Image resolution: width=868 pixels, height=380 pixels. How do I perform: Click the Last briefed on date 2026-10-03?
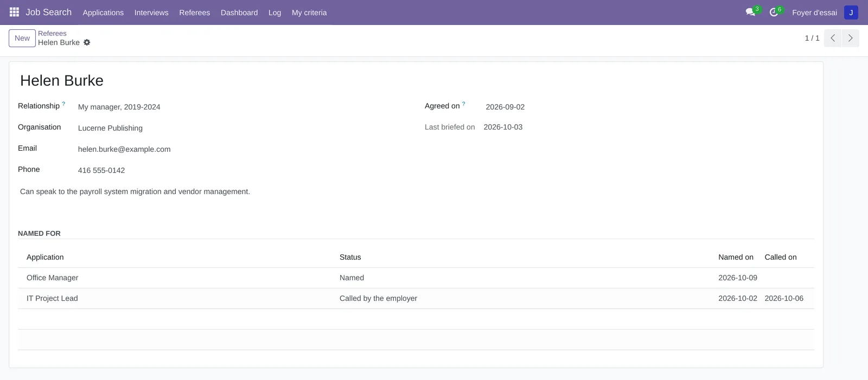503,127
